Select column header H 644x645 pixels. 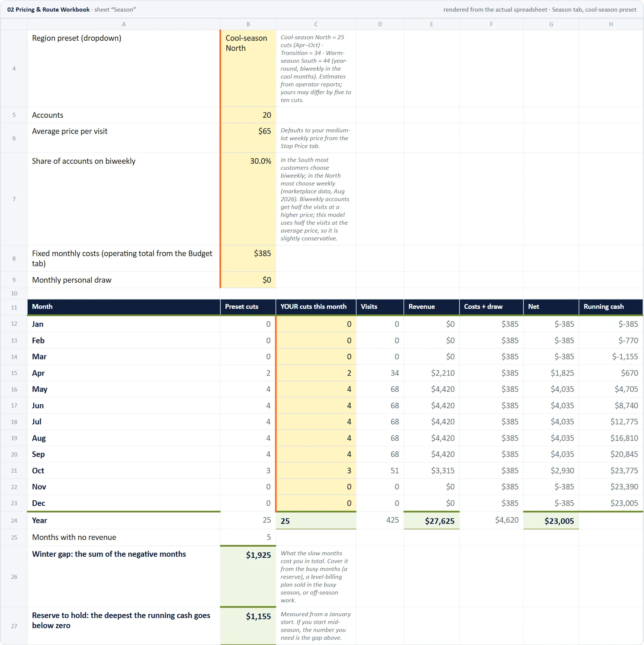pos(611,24)
